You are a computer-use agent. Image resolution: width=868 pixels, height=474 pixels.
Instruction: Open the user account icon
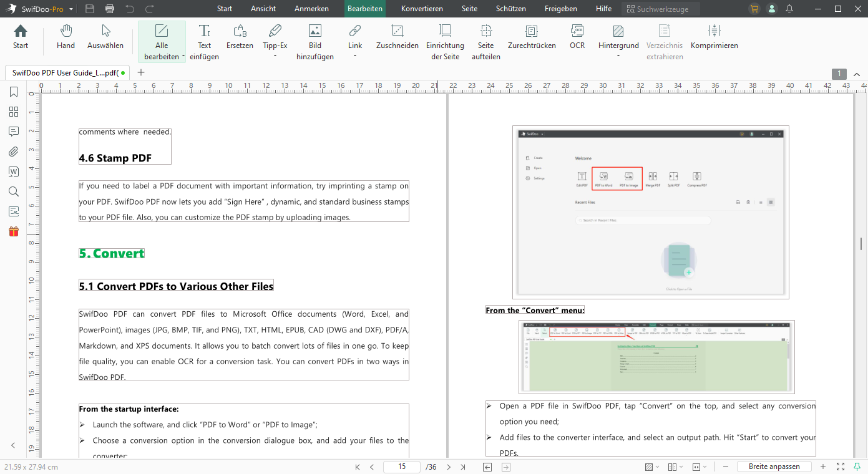click(773, 9)
